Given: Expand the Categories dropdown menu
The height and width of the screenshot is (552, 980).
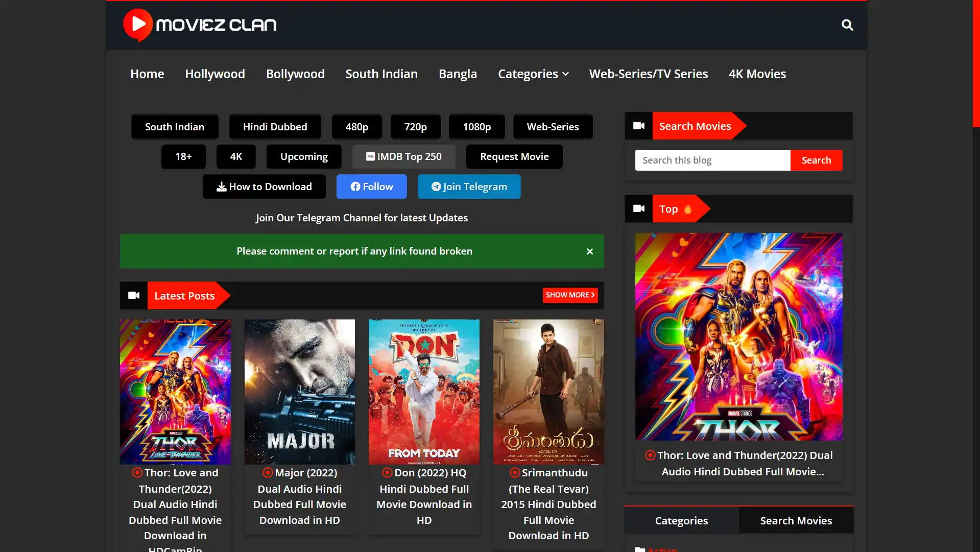Looking at the screenshot, I should 533,74.
